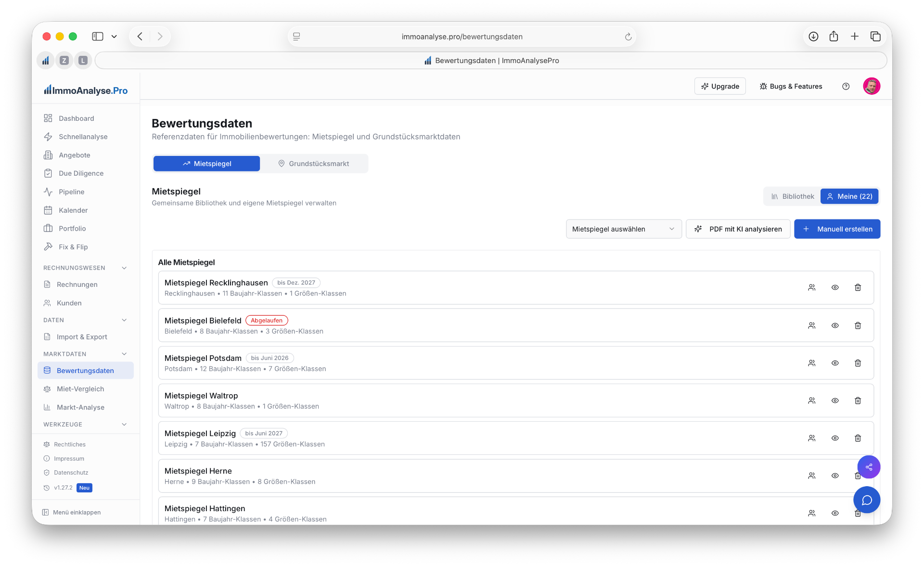Screen dimensions: 924x567
Task: Delete the Mietspiegel Bielefeld entry
Action: pos(858,325)
